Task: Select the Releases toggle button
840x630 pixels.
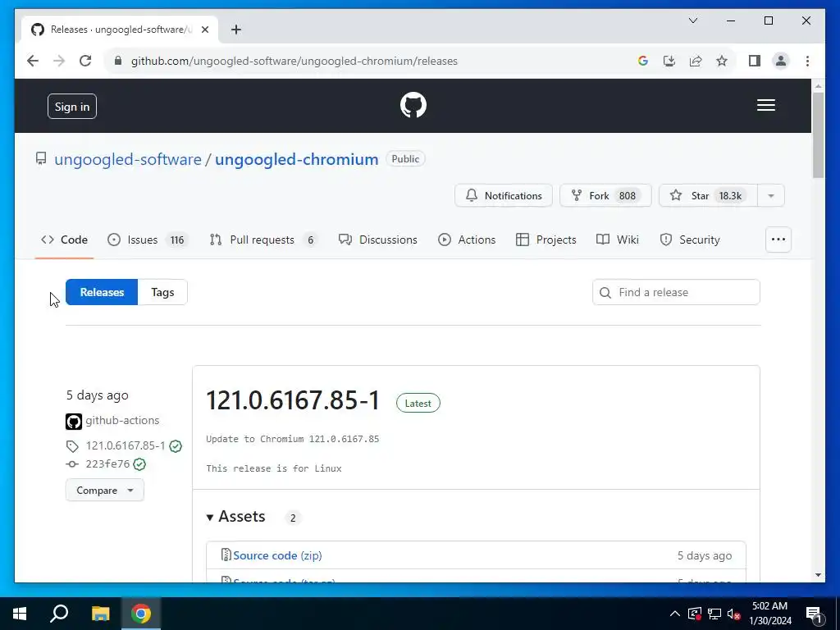Action: tap(102, 292)
